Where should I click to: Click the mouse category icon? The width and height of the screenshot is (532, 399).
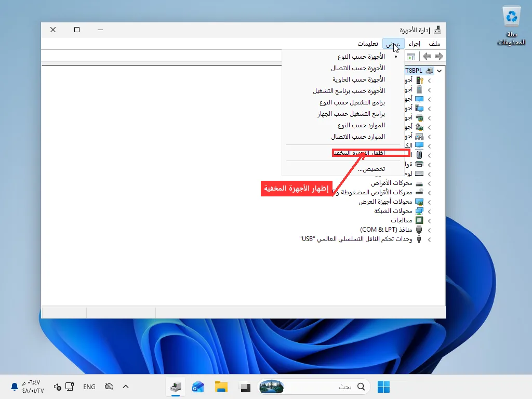point(419,155)
